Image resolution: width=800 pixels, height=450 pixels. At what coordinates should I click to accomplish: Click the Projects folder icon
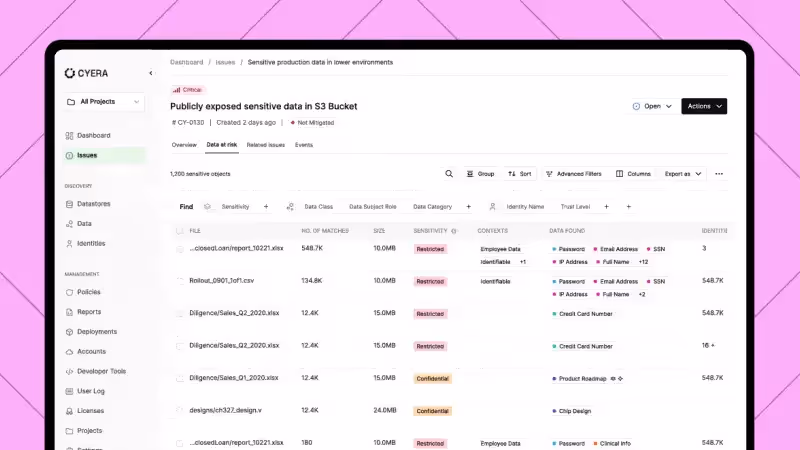pos(69,431)
